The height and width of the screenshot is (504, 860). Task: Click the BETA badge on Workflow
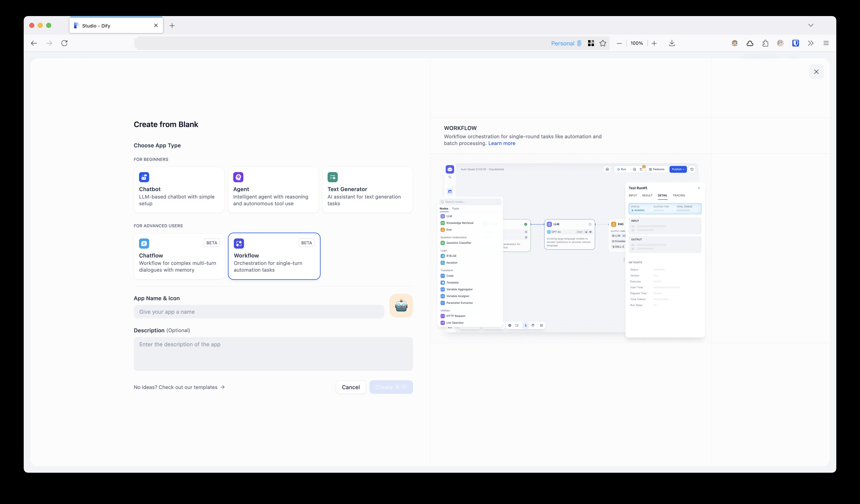306,243
